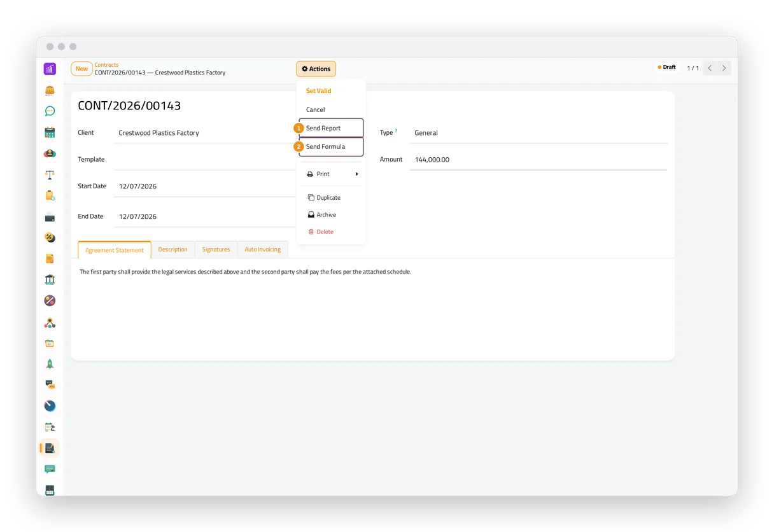Screen dimensions: 774x532
Task: Open the connected nodes sidebar icon
Action: (x=50, y=322)
